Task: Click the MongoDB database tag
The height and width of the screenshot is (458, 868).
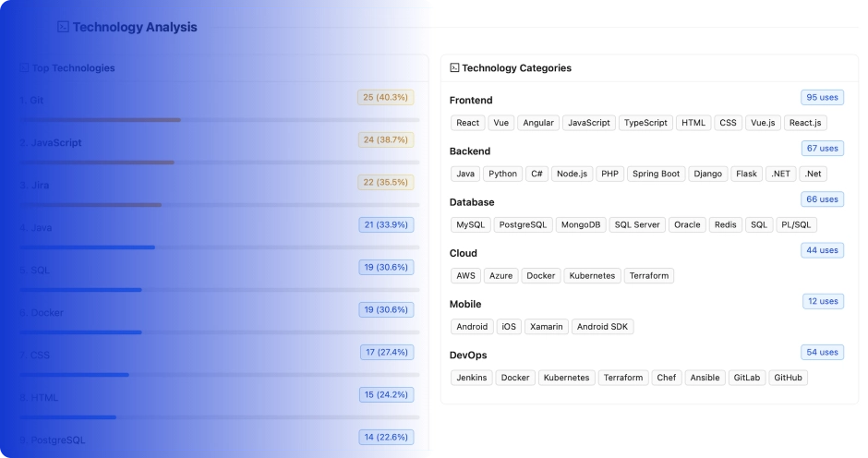Action: [580, 224]
